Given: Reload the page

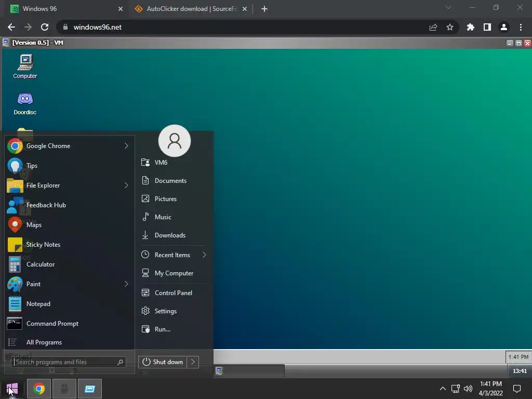Looking at the screenshot, I should [45, 27].
